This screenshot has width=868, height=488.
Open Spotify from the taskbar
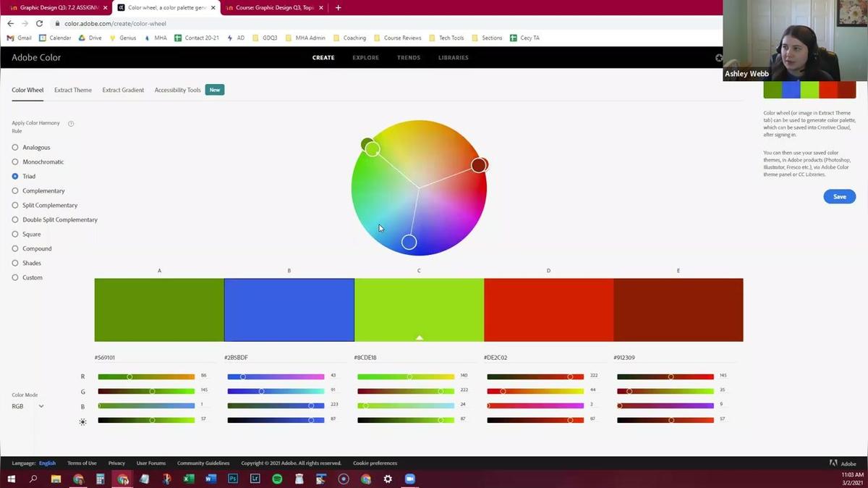277,479
